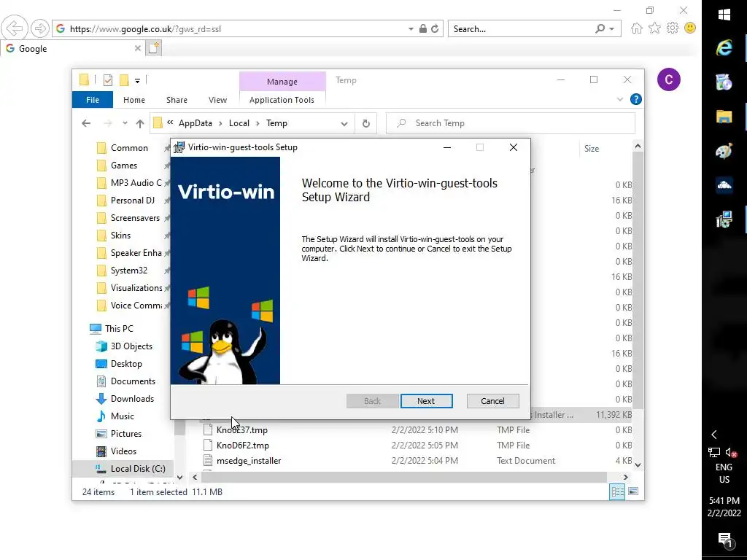The image size is (747, 560).
Task: Close the Google tab
Action: coord(138,48)
